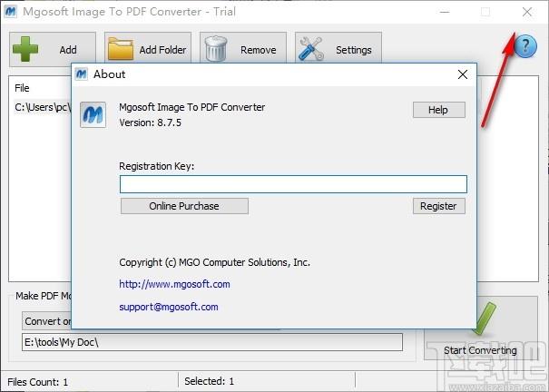The height and width of the screenshot is (392, 549).
Task: Click the green plus Add button
Action: pos(53,50)
